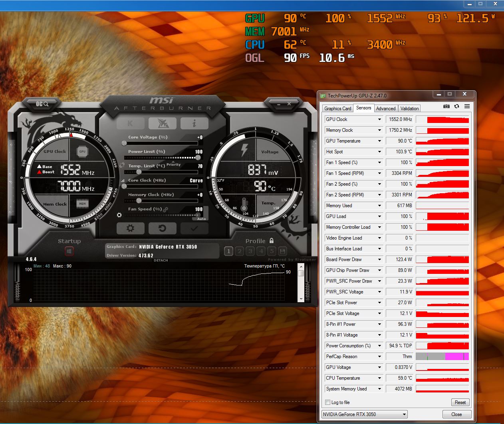Viewport: 504px width, 424px height.
Task: Open GPU Temperature sensor dropdown
Action: 379,141
